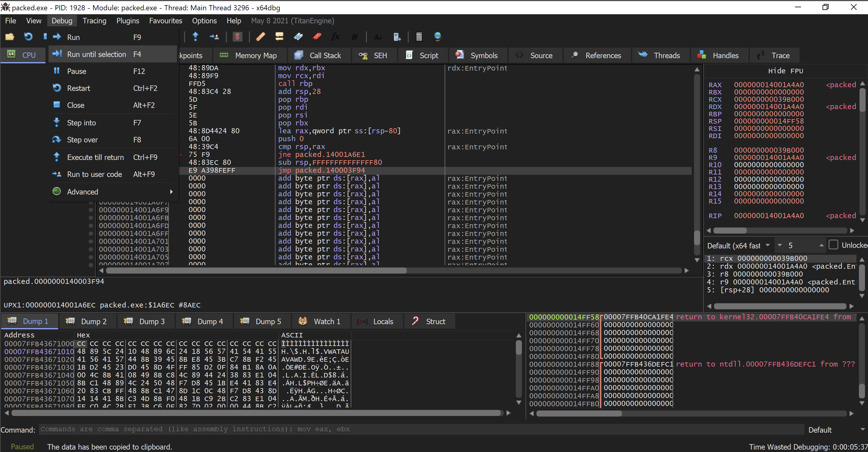This screenshot has height=452, width=868.
Task: Click disassembly scrollbar down arrow
Action: (697, 260)
